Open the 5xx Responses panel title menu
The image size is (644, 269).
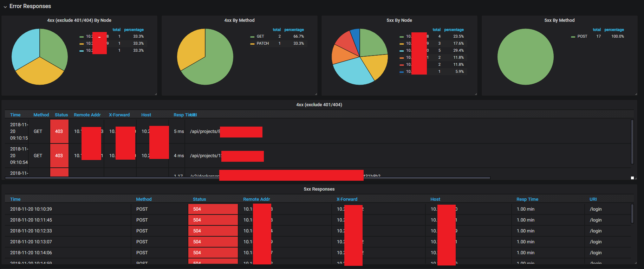(x=319, y=189)
